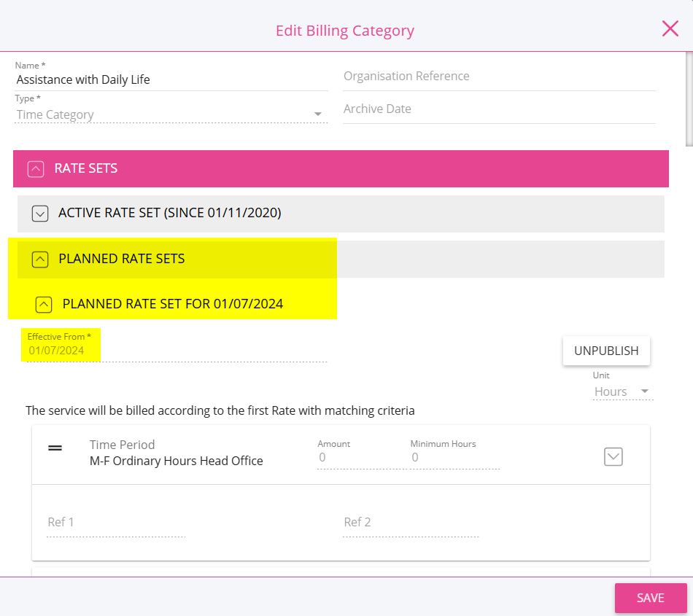693x616 pixels.
Task: Expand the Active Rate Set chevron icon
Action: 40,214
